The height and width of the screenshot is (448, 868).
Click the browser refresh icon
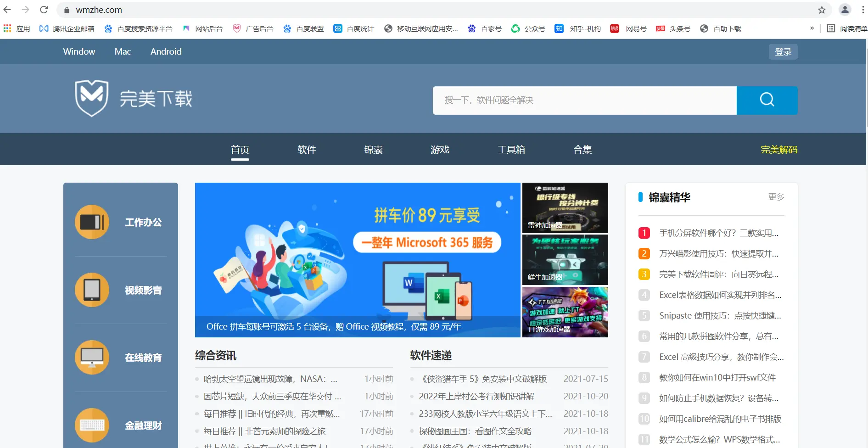[44, 10]
